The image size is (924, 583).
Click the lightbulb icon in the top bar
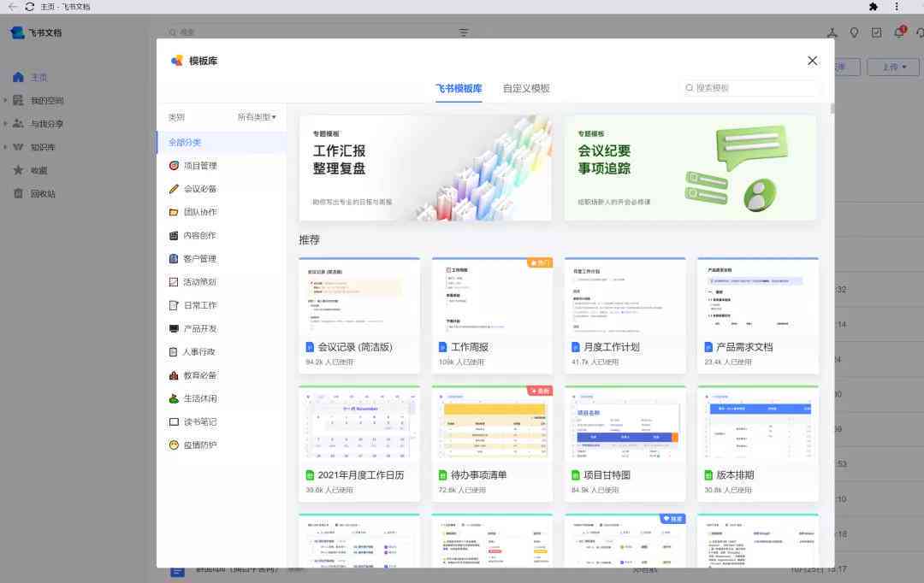point(854,32)
